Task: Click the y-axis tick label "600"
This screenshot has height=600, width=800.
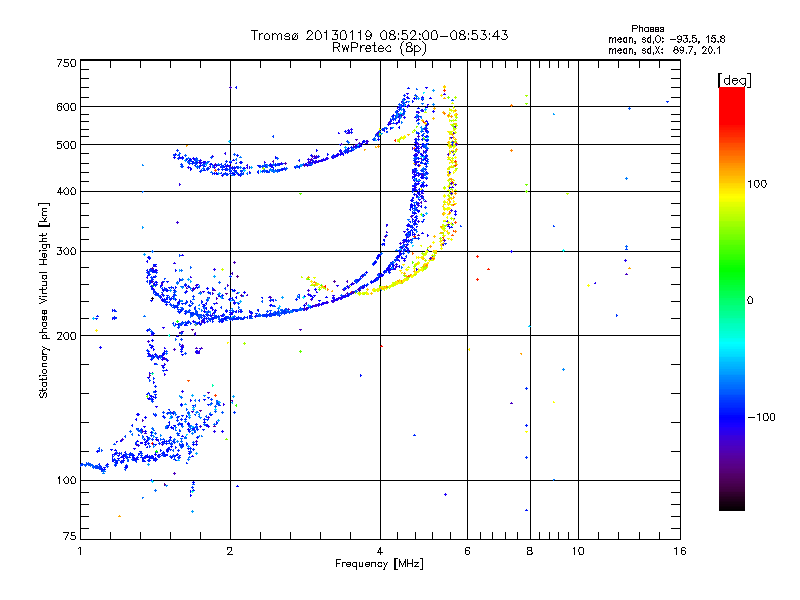Action: [x=66, y=107]
